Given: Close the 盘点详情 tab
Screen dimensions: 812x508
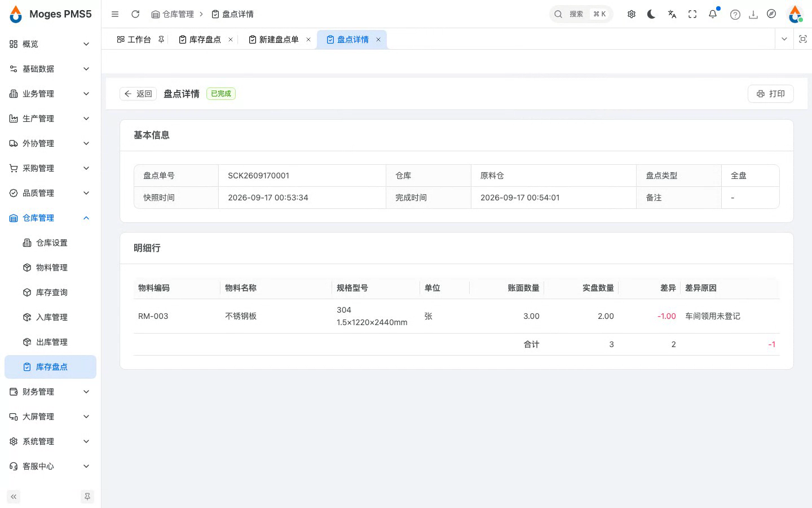Looking at the screenshot, I should tap(378, 40).
